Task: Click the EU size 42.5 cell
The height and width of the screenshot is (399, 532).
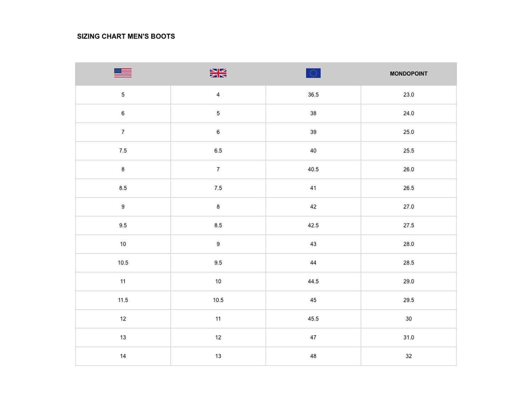Action: [313, 225]
